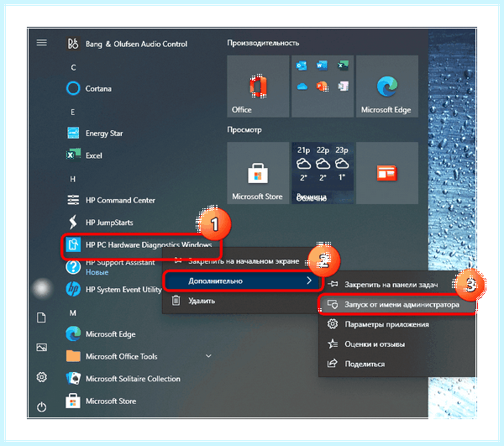Click the Microsoft Store icon in app list
504x446 pixels.
pyautogui.click(x=73, y=401)
